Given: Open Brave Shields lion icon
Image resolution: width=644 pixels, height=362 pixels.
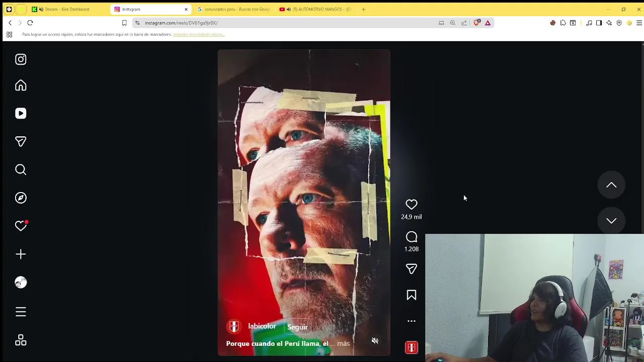Looking at the screenshot, I should (477, 23).
